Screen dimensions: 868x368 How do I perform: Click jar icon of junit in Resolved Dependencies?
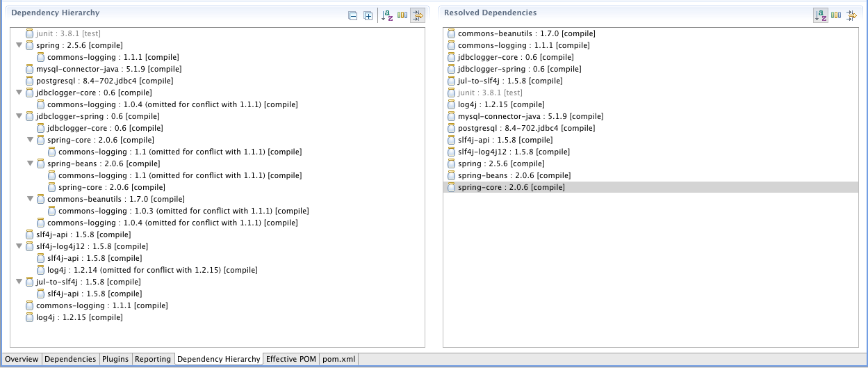click(451, 93)
